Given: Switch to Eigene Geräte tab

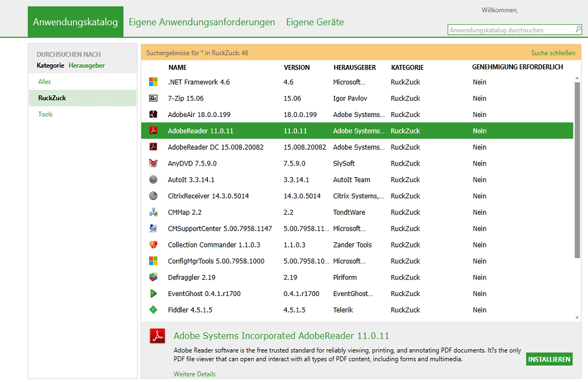Looking at the screenshot, I should [315, 22].
